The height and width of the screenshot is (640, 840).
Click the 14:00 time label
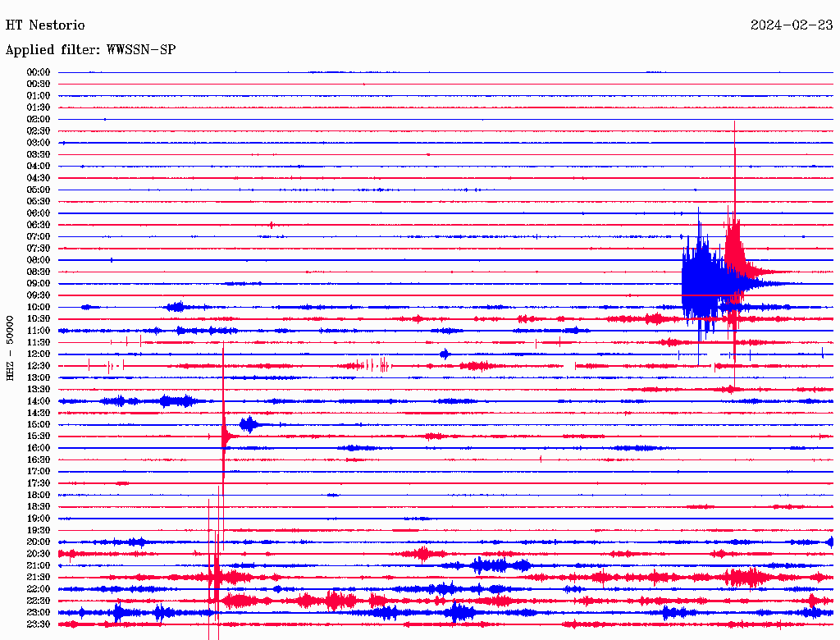[39, 401]
